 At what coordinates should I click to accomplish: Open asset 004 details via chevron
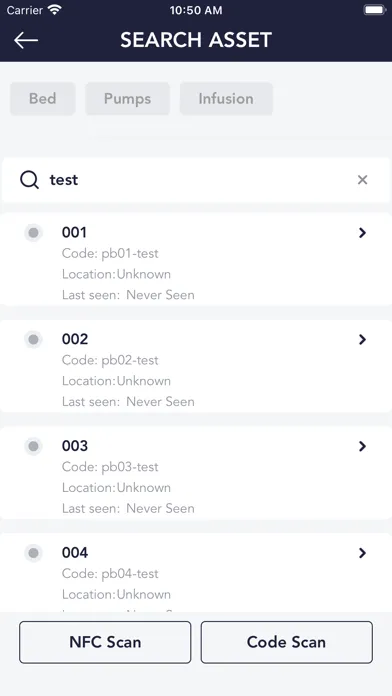[362, 553]
